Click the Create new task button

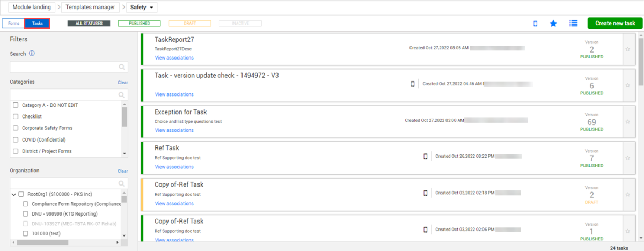tap(615, 24)
